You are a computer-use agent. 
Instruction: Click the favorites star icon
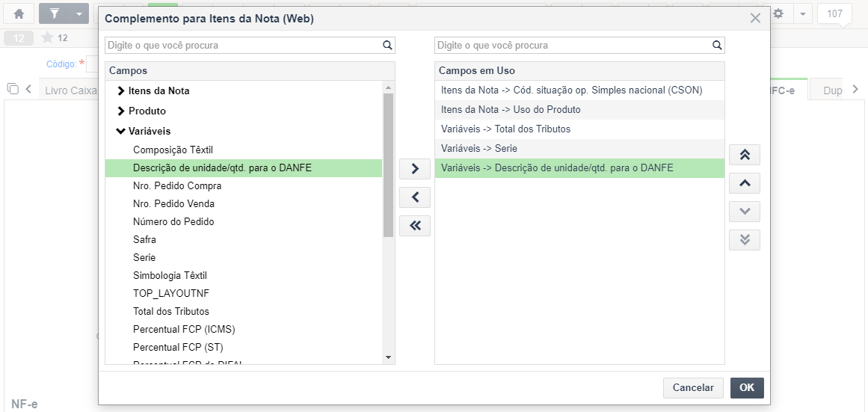(x=48, y=37)
